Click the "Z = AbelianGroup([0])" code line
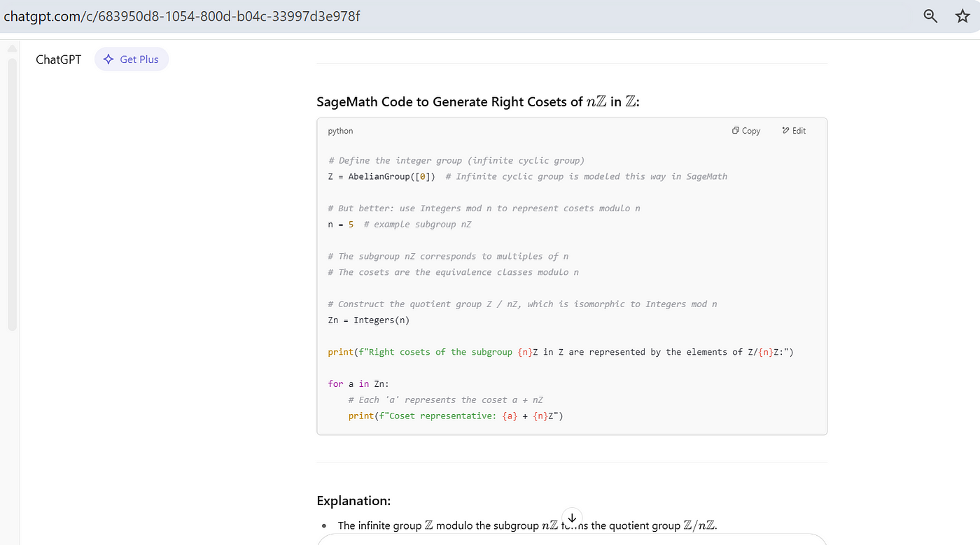The height and width of the screenshot is (545, 980). 381,176
